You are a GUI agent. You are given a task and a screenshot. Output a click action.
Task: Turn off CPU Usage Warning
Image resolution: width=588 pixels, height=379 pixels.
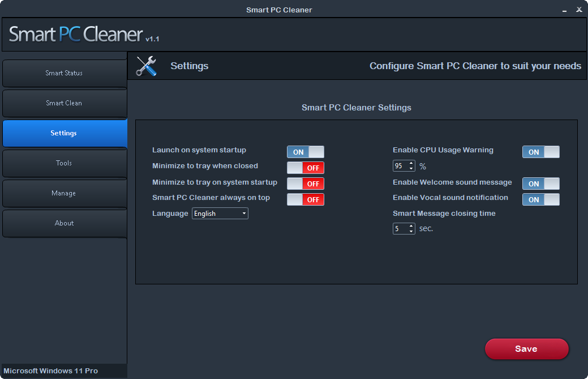click(540, 152)
